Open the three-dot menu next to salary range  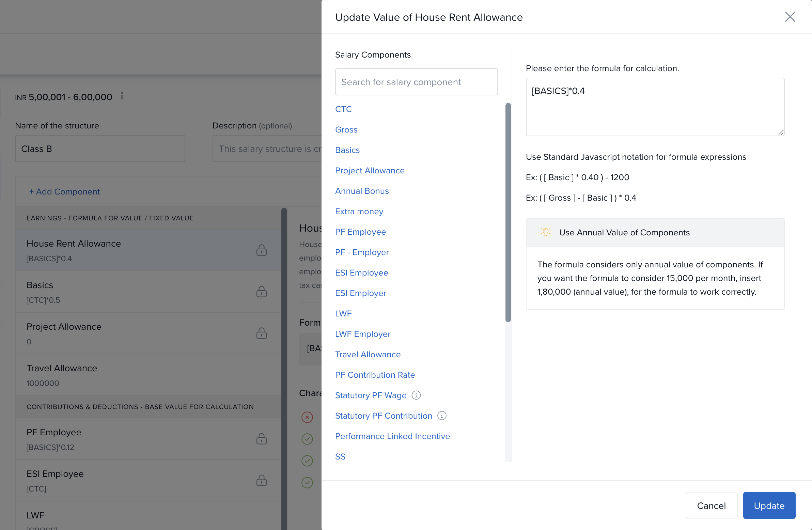click(122, 97)
